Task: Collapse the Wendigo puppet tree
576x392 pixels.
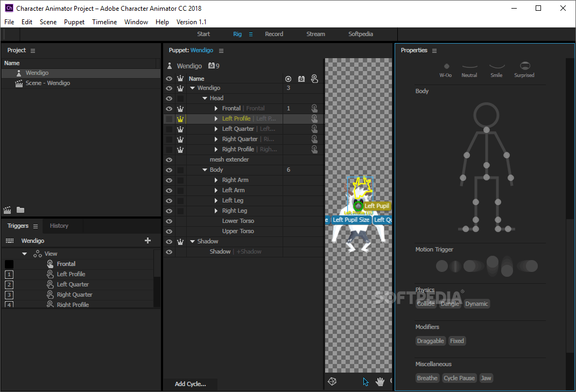Action: (x=193, y=88)
